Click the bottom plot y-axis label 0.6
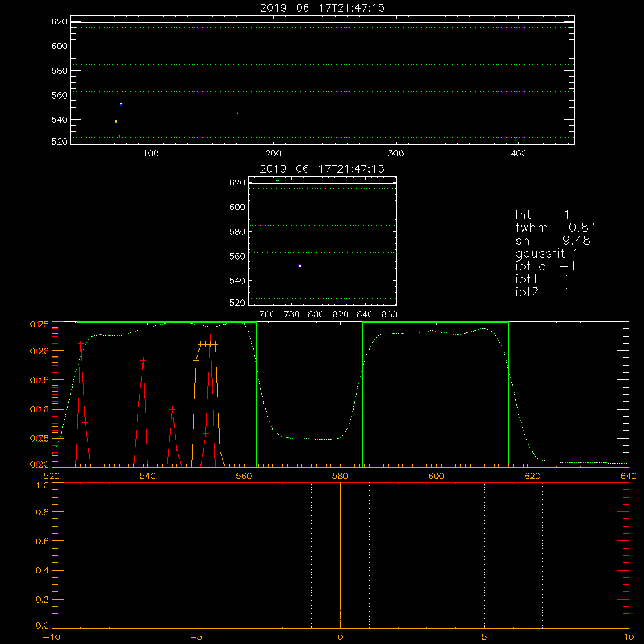The height and width of the screenshot is (644, 644). pyautogui.click(x=43, y=542)
